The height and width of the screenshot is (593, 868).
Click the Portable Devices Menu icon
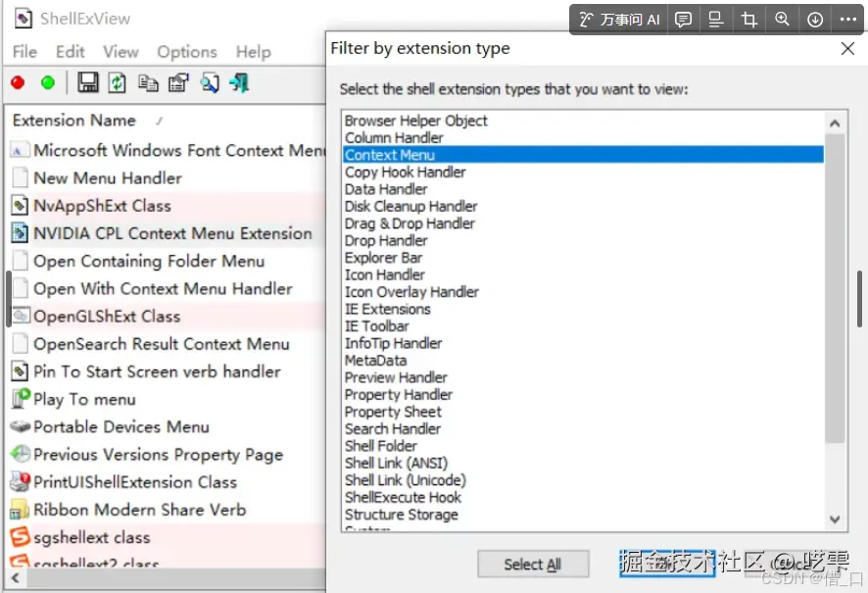click(x=21, y=426)
